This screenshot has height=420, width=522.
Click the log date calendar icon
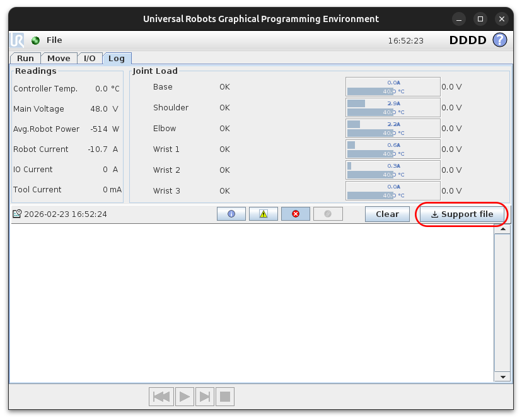point(17,214)
